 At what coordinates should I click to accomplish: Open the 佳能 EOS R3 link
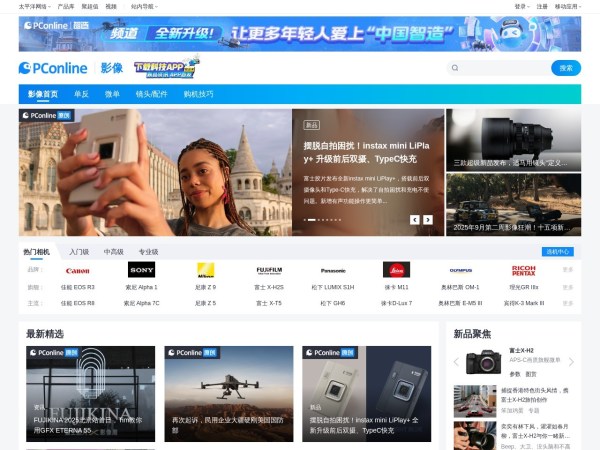tap(77, 287)
